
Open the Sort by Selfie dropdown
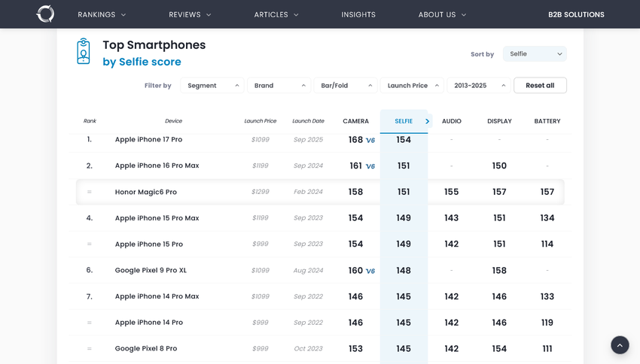click(x=535, y=54)
